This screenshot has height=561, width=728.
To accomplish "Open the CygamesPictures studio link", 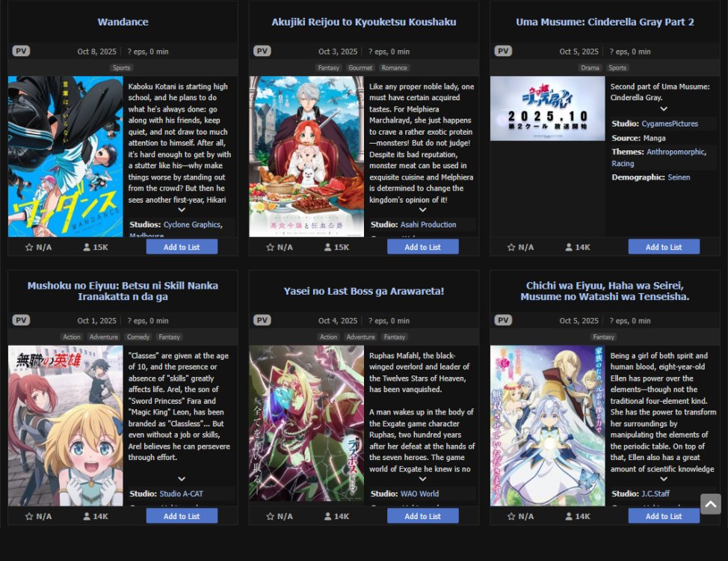I will coord(670,123).
